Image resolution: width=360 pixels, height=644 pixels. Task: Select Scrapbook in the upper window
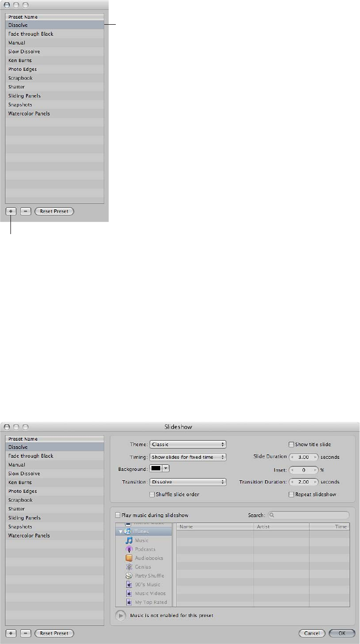(x=54, y=78)
